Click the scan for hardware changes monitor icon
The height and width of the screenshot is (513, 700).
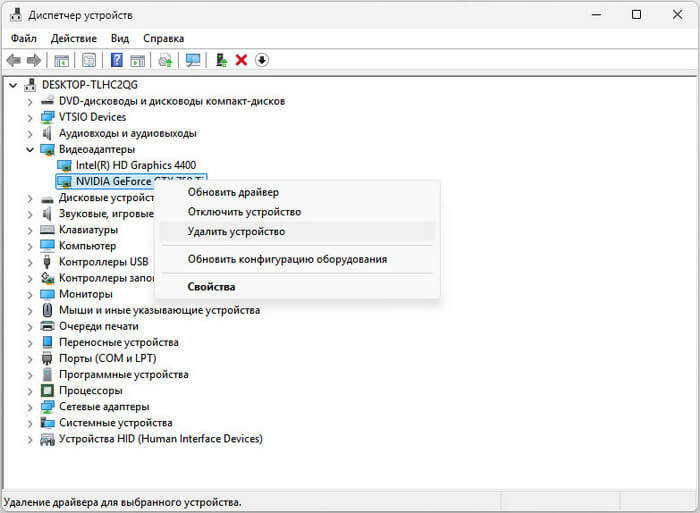click(x=193, y=60)
